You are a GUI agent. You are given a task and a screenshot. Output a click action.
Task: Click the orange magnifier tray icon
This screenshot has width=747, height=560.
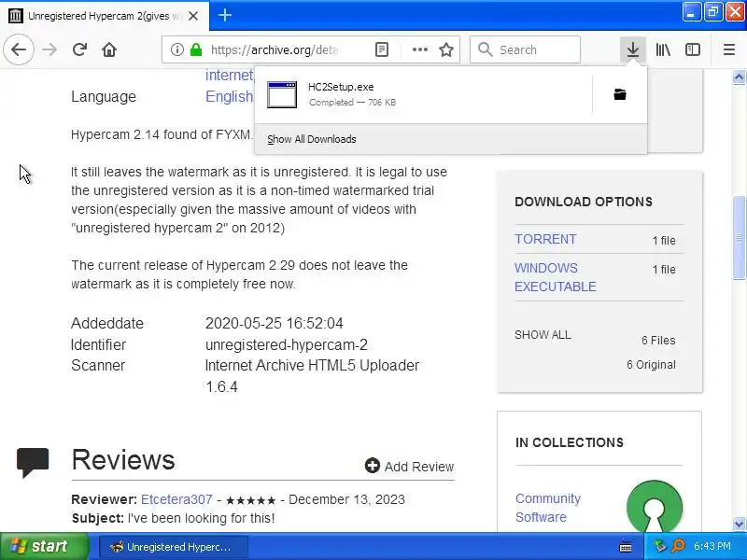click(x=678, y=546)
